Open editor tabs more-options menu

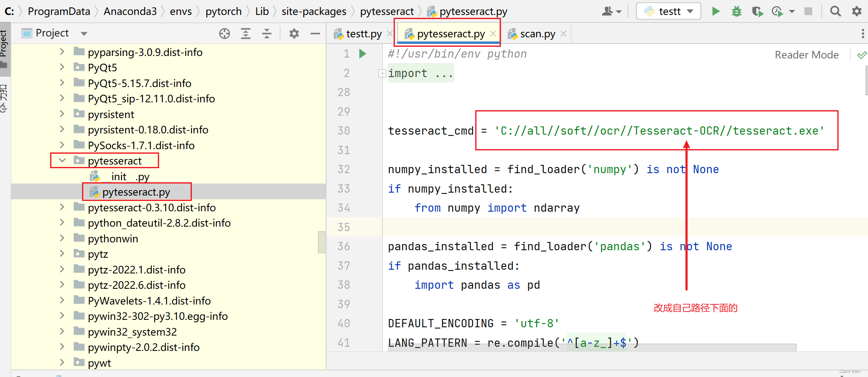[863, 34]
